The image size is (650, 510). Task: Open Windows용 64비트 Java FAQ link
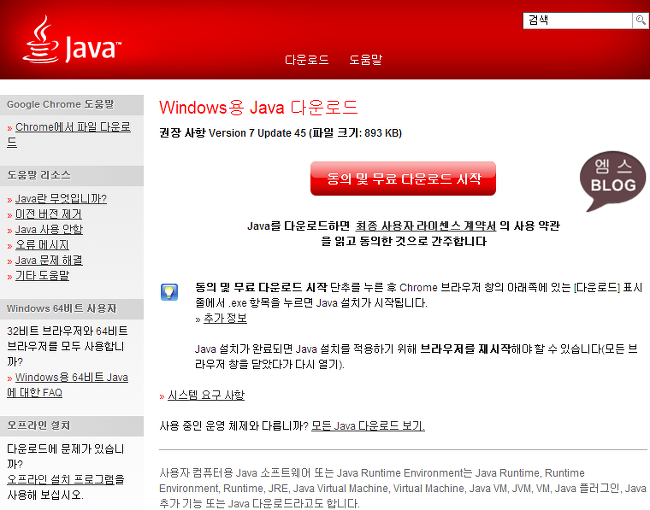(68, 385)
